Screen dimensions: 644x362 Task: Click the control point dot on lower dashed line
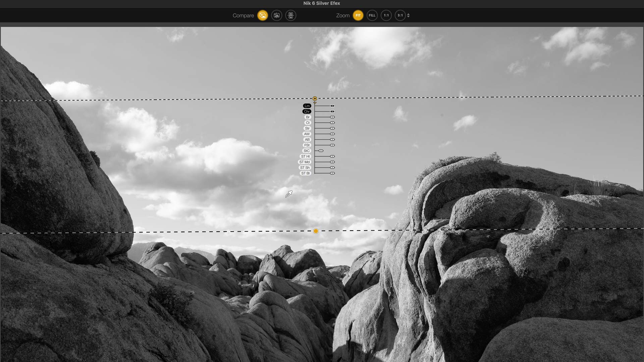(x=316, y=231)
